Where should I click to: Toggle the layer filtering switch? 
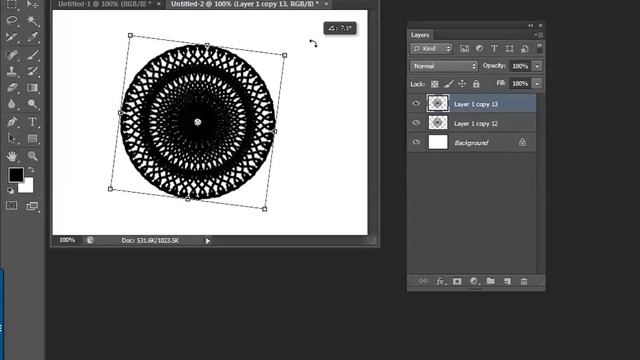click(x=539, y=48)
